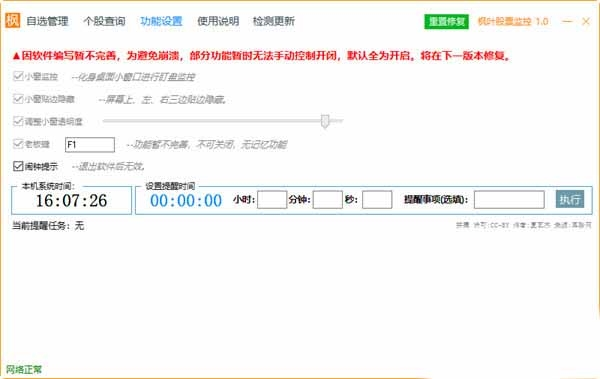
Task: Toggle the 小窗贴边隐藏 checkbox
Action: [18, 99]
